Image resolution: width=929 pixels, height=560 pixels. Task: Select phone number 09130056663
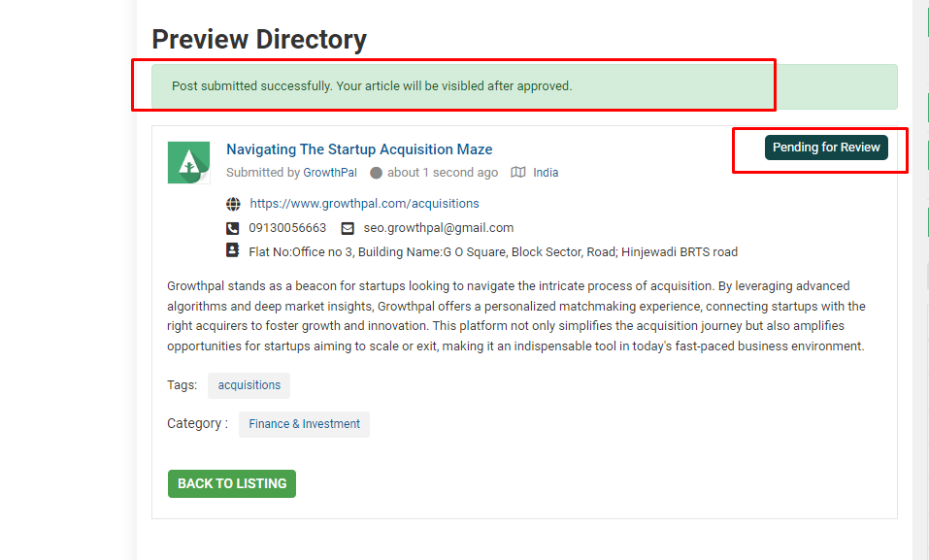coord(287,227)
